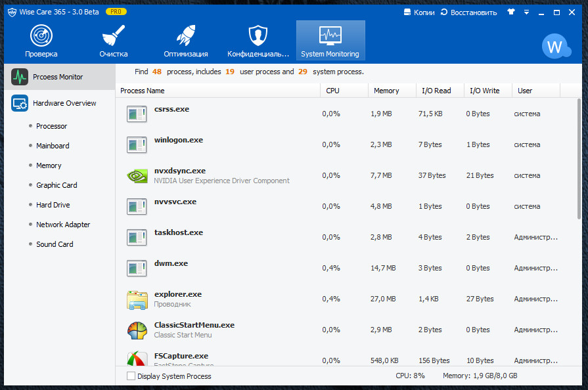Click the Копии backup button

point(419,12)
